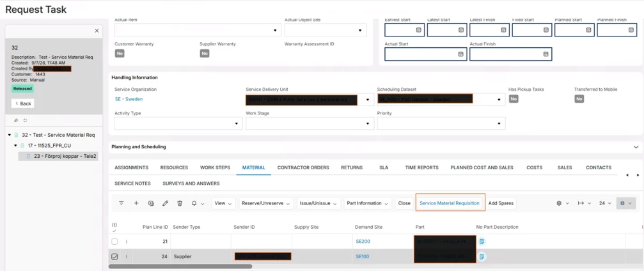Delete the selected line with trash icon
Viewport: 644px width, 271px height.
pyautogui.click(x=180, y=203)
